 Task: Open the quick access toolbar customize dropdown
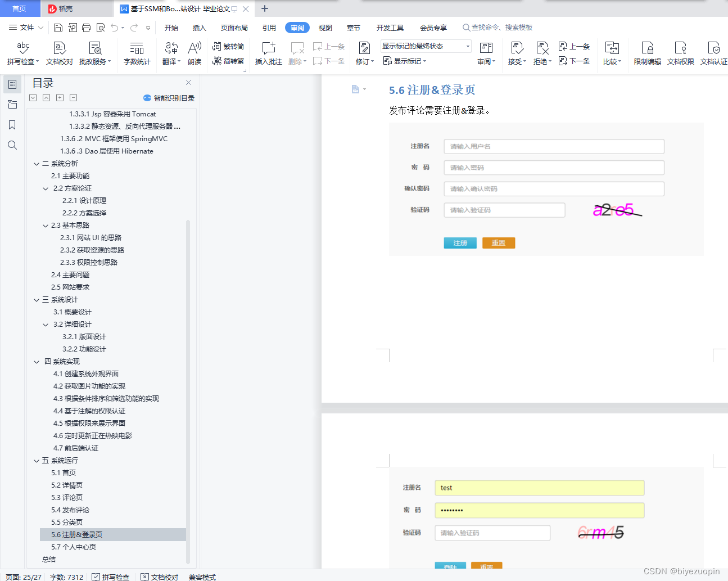pyautogui.click(x=148, y=28)
